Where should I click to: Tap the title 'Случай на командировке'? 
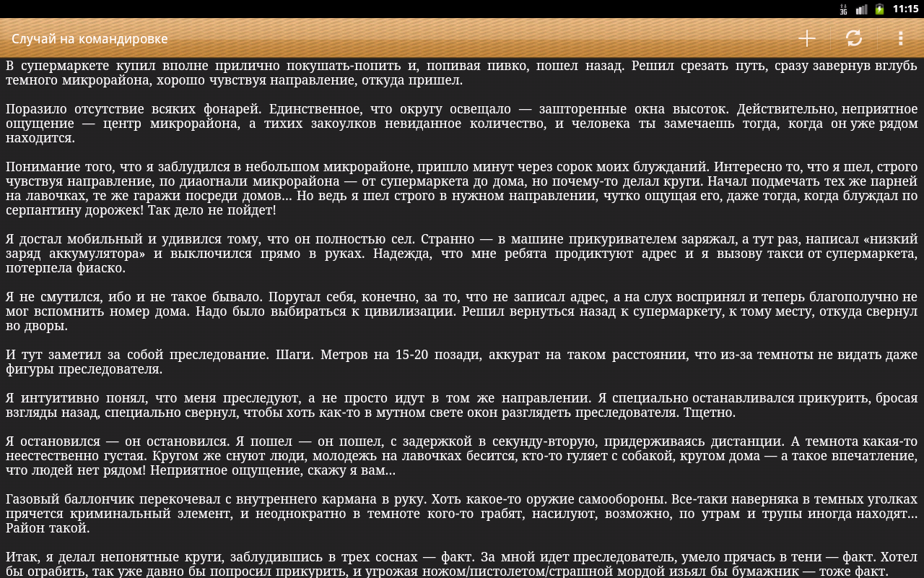pyautogui.click(x=90, y=39)
